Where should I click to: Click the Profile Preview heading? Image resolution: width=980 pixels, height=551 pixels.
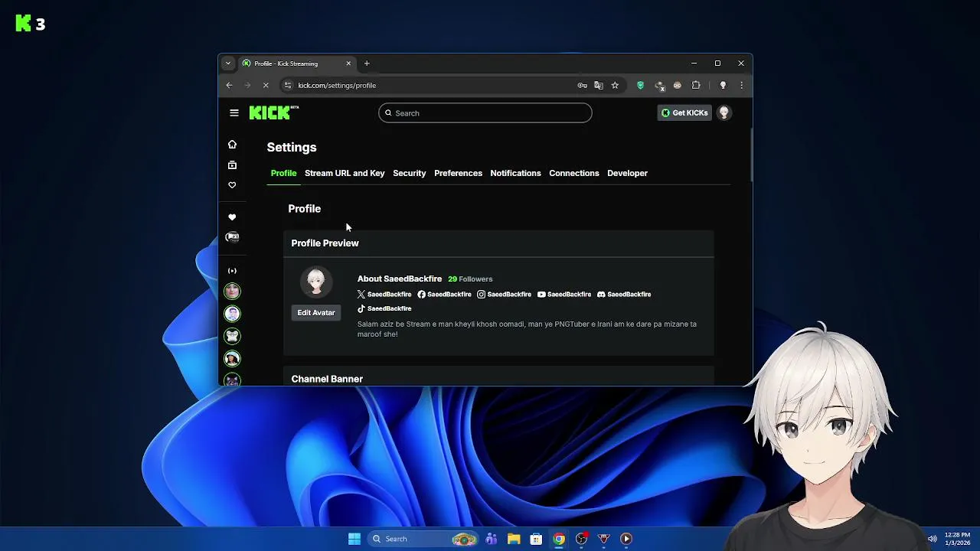pos(325,243)
